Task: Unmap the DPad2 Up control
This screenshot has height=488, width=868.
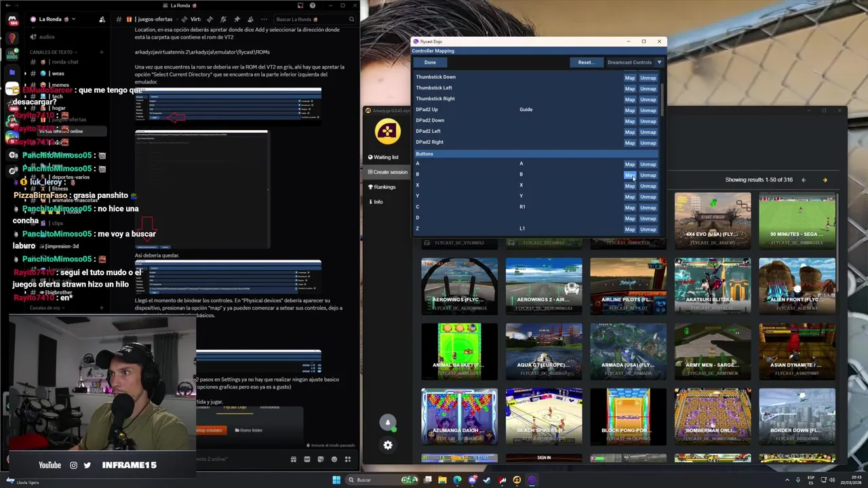Action: [x=648, y=110]
